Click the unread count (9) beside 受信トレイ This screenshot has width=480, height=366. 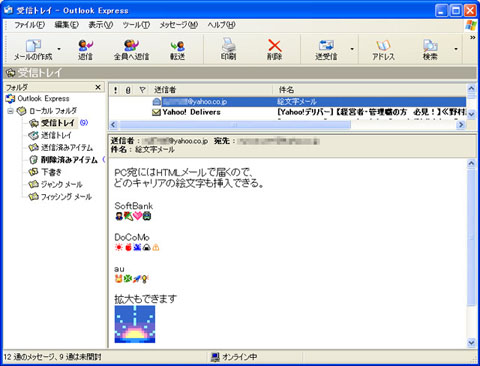[84, 123]
